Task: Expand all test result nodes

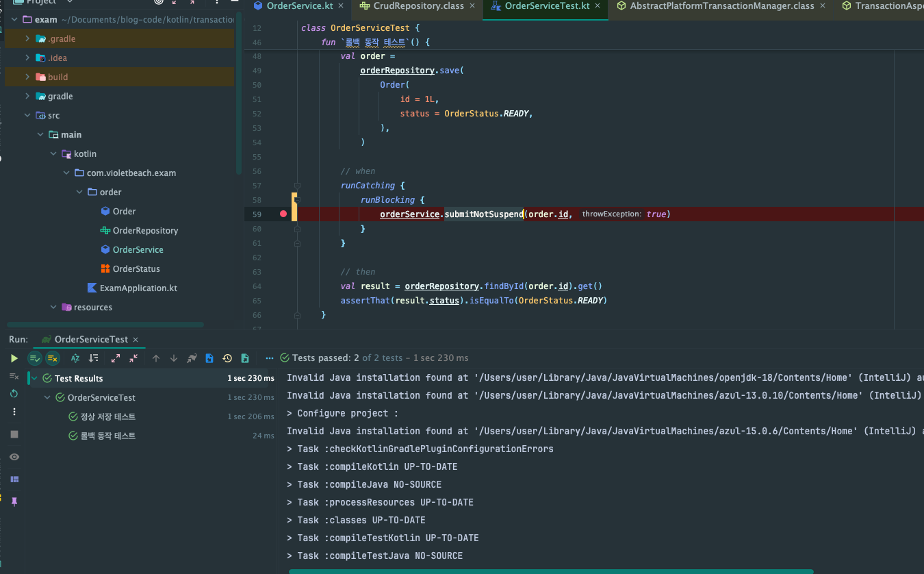Action: (x=116, y=358)
